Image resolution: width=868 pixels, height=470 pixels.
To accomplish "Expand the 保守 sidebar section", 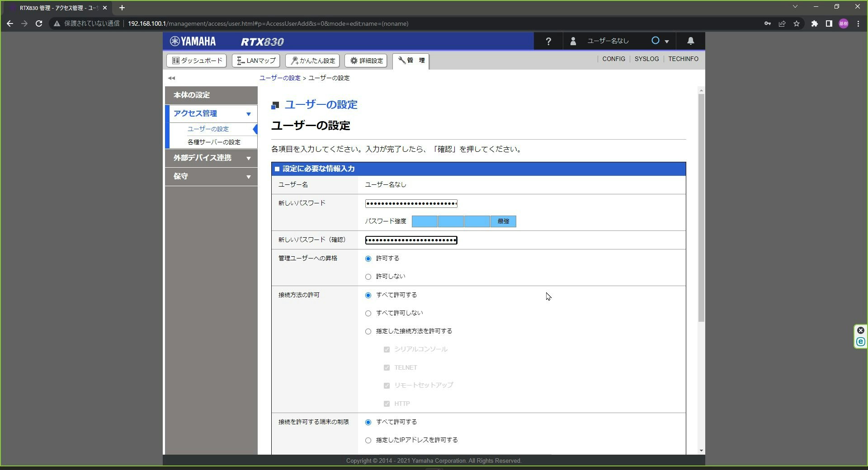I will pos(211,177).
